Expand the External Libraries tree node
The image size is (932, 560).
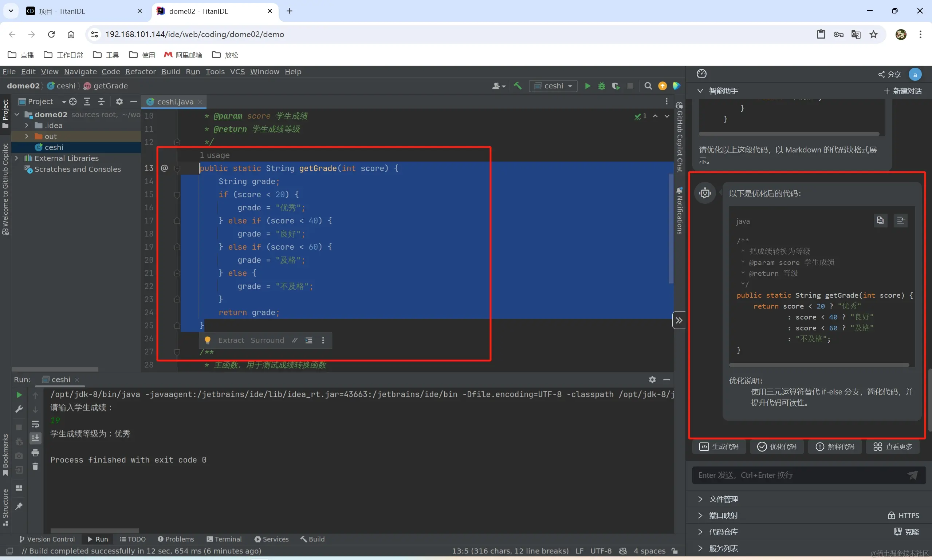[x=17, y=158]
